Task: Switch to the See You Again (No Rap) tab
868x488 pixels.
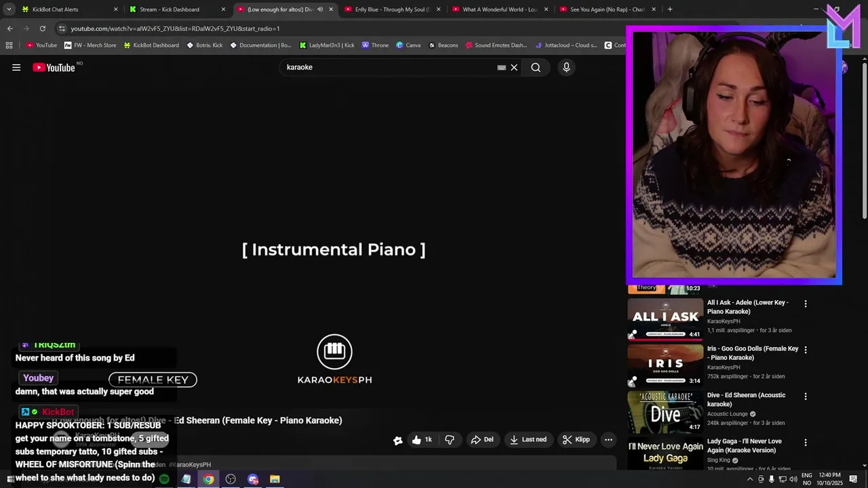Action: pyautogui.click(x=608, y=9)
